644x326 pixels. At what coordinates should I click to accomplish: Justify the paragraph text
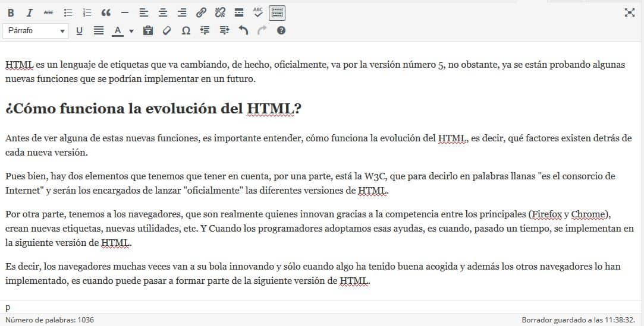click(x=99, y=31)
